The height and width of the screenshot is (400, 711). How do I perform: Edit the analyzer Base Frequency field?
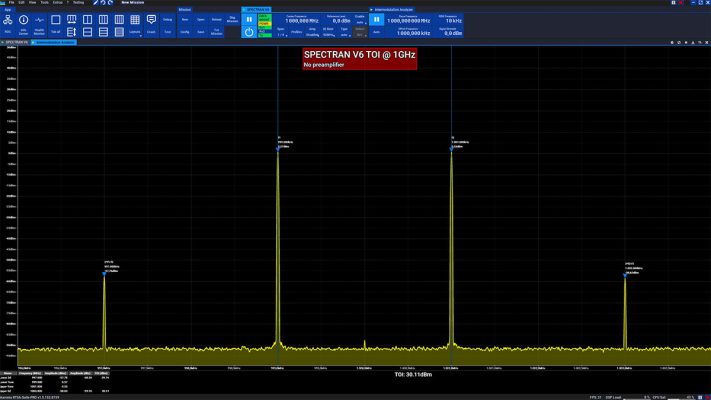[409, 21]
